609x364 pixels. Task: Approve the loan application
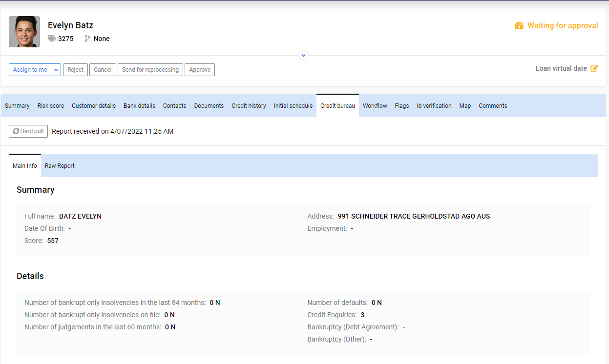pos(200,70)
